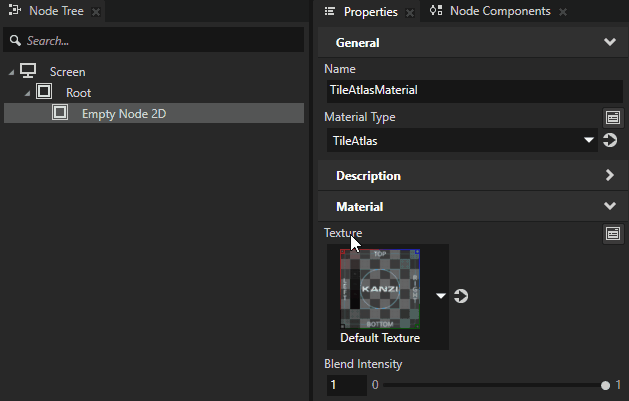Go to the Default Texture resource arrow
Image resolution: width=629 pixels, height=401 pixels.
pos(461,296)
